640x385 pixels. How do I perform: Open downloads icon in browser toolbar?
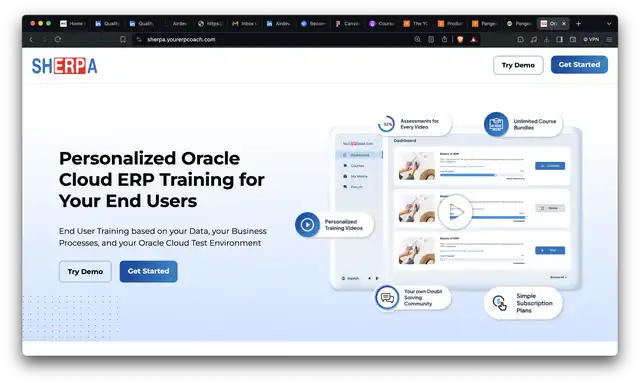coord(547,40)
